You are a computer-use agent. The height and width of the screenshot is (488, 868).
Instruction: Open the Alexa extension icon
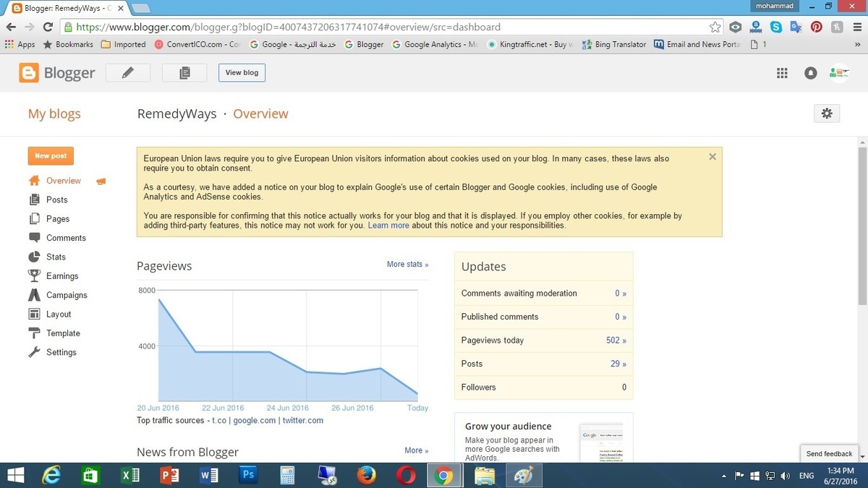(x=756, y=27)
